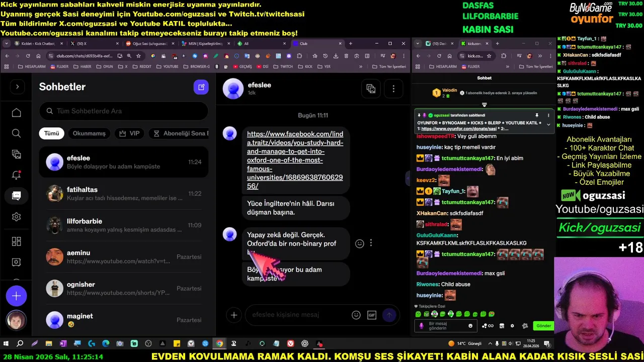Open the YOUTUBE bookmark folder
Image resolution: width=644 pixels, height=362 pixels.
click(168, 66)
